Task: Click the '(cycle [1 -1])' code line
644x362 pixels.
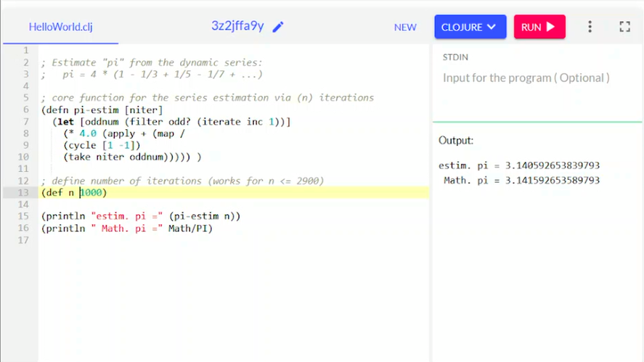Action: click(x=102, y=145)
